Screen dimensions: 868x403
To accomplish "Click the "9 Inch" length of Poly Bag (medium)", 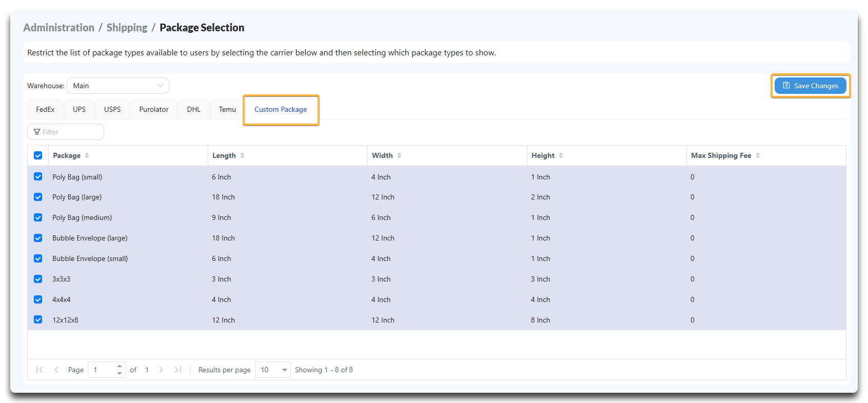I will click(221, 217).
